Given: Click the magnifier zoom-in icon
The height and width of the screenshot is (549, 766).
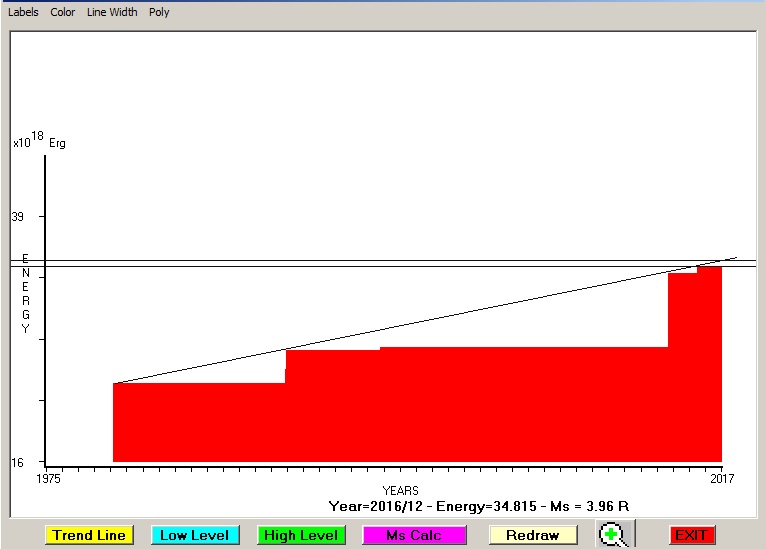Looking at the screenshot, I should tap(614, 535).
